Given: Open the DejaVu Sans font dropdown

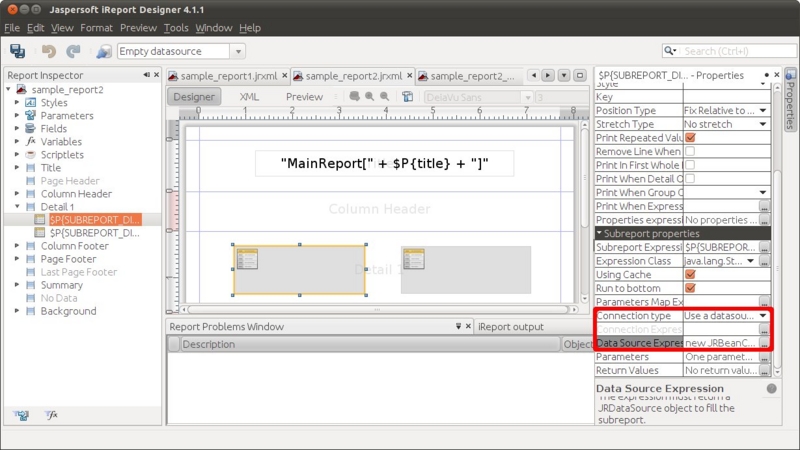Looking at the screenshot, I should pyautogui.click(x=528, y=97).
